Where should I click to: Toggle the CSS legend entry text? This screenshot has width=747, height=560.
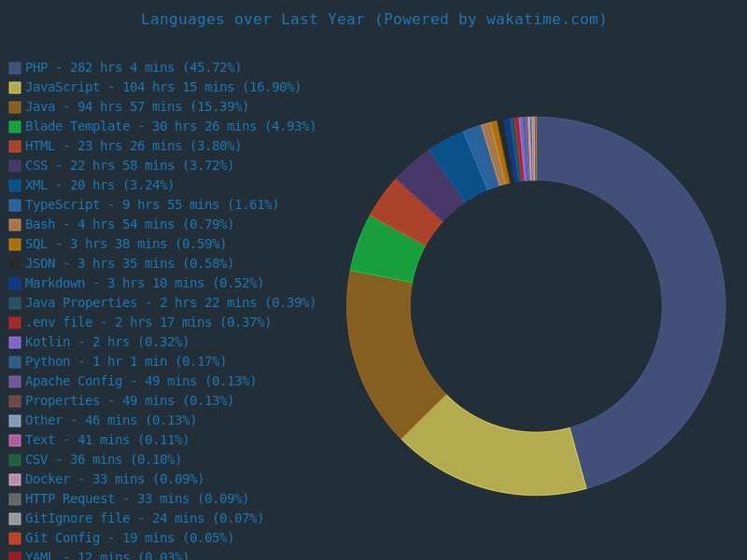(130, 166)
